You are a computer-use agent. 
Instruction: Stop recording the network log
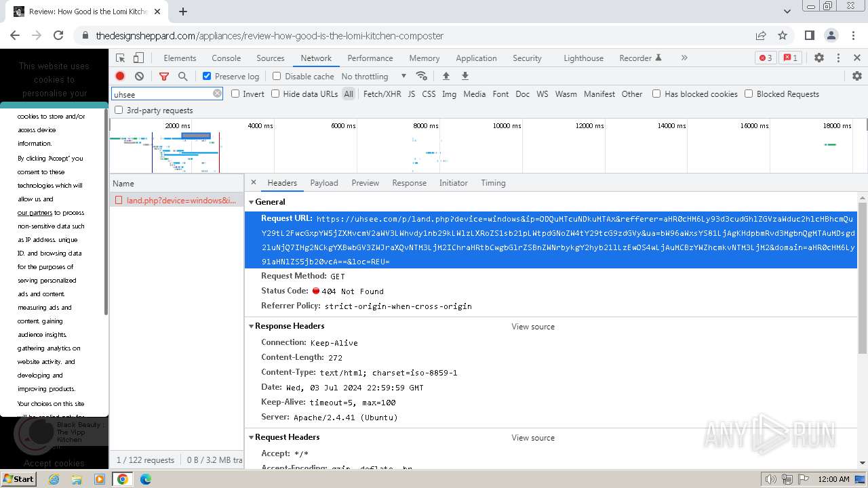tap(120, 77)
